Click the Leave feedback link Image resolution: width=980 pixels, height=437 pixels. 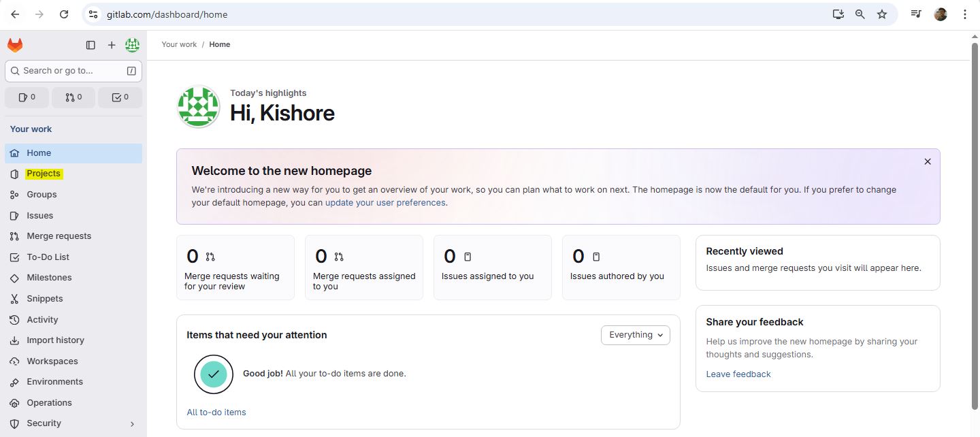pyautogui.click(x=738, y=374)
